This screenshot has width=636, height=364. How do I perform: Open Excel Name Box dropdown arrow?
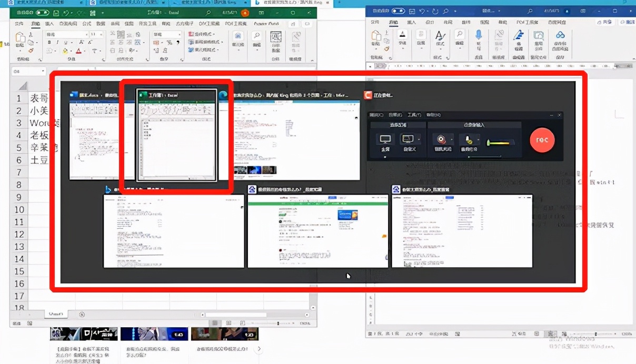(x=43, y=71)
